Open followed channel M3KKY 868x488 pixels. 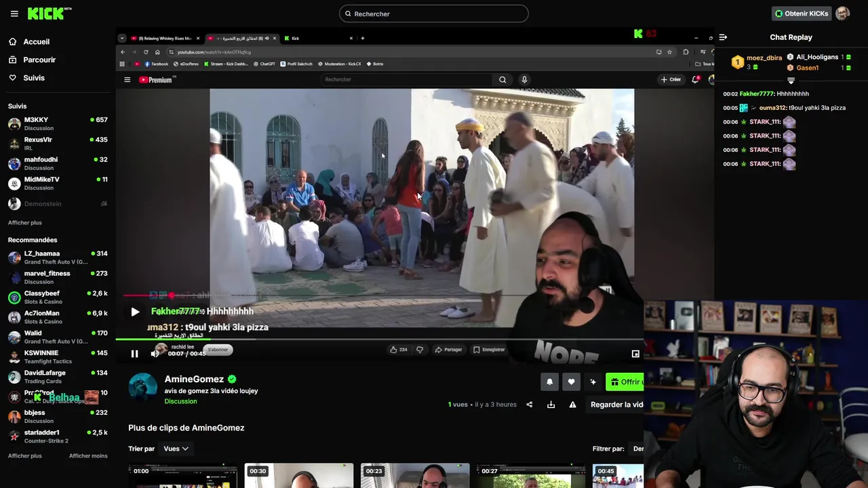pos(58,124)
